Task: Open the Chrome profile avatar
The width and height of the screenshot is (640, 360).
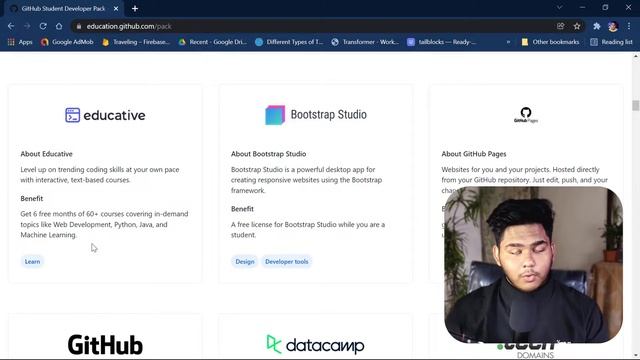Action: [x=613, y=26]
